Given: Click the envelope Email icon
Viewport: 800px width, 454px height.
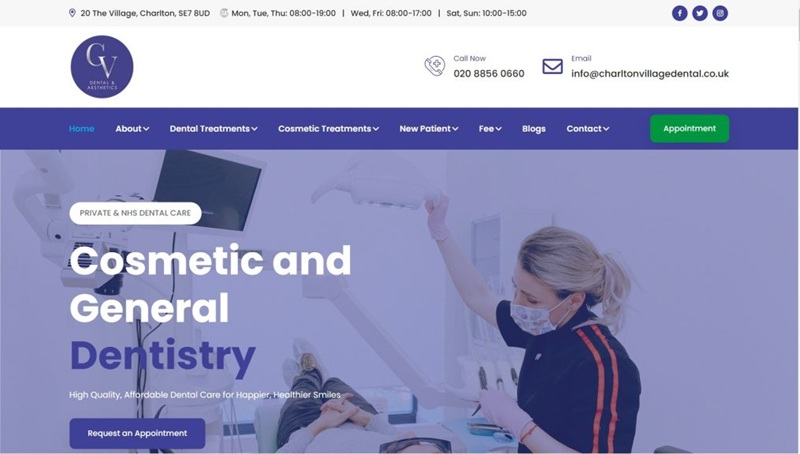Looking at the screenshot, I should pyautogui.click(x=553, y=66).
